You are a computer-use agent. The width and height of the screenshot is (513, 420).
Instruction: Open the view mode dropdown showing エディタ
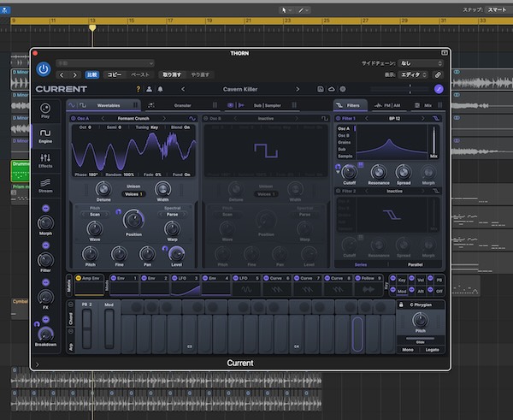[x=414, y=74]
